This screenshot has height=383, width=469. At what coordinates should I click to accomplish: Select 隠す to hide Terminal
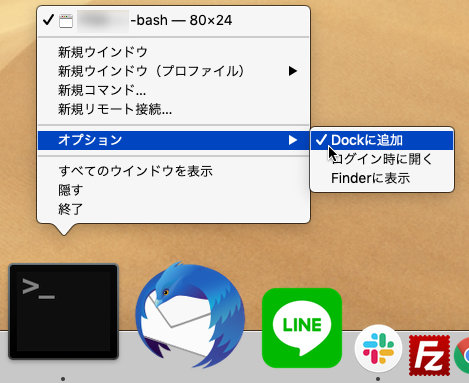click(x=173, y=190)
